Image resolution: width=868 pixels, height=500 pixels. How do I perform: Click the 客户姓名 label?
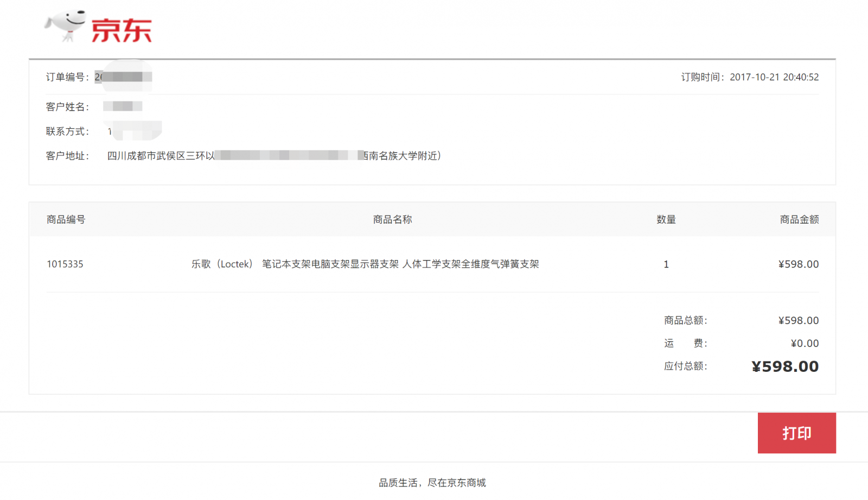pyautogui.click(x=67, y=107)
